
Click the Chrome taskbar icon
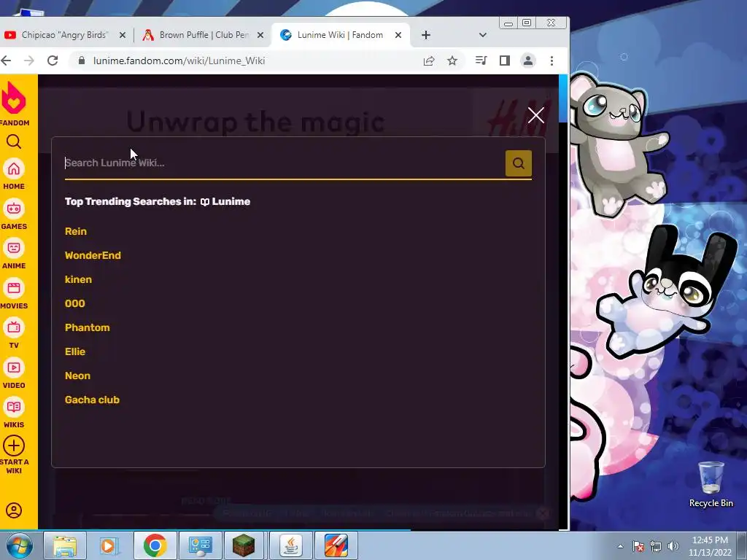tap(155, 545)
